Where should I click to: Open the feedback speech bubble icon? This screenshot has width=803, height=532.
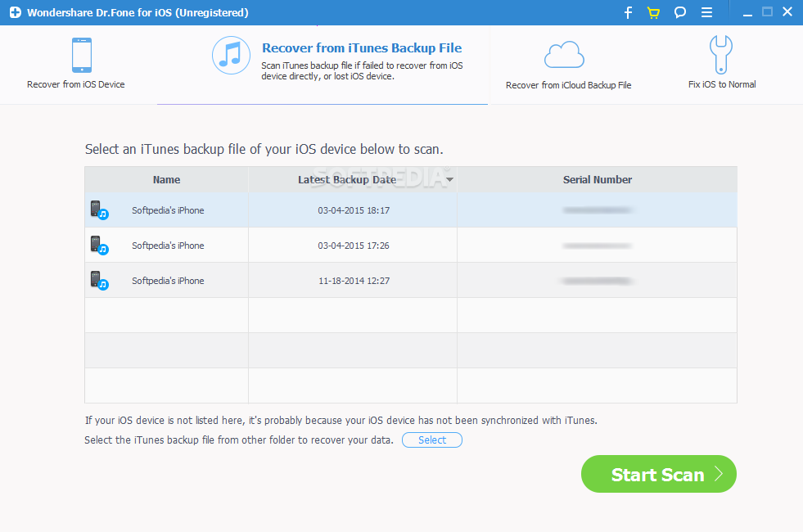(679, 12)
